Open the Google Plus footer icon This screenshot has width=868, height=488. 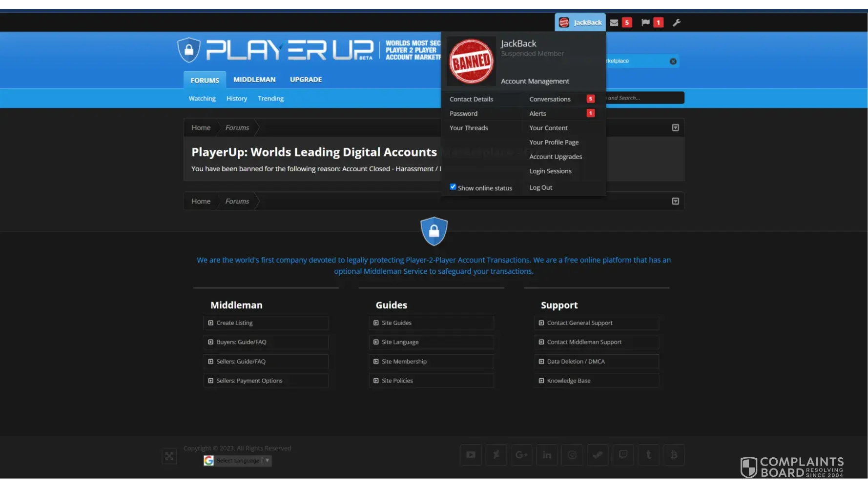(x=521, y=455)
